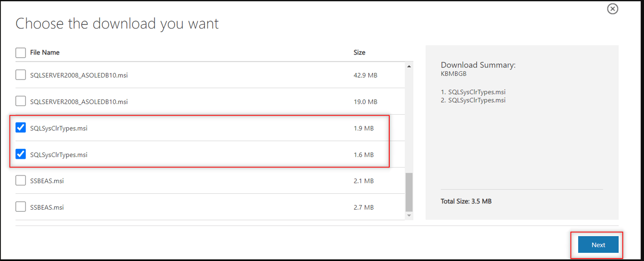Tick the 2.1 MB SSBEAS.msi checkbox

(x=21, y=180)
